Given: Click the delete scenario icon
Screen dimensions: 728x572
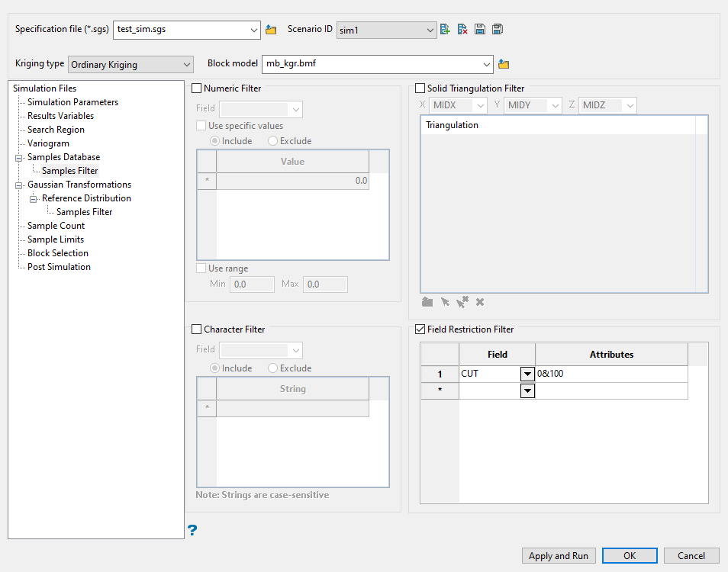Looking at the screenshot, I should [462, 30].
